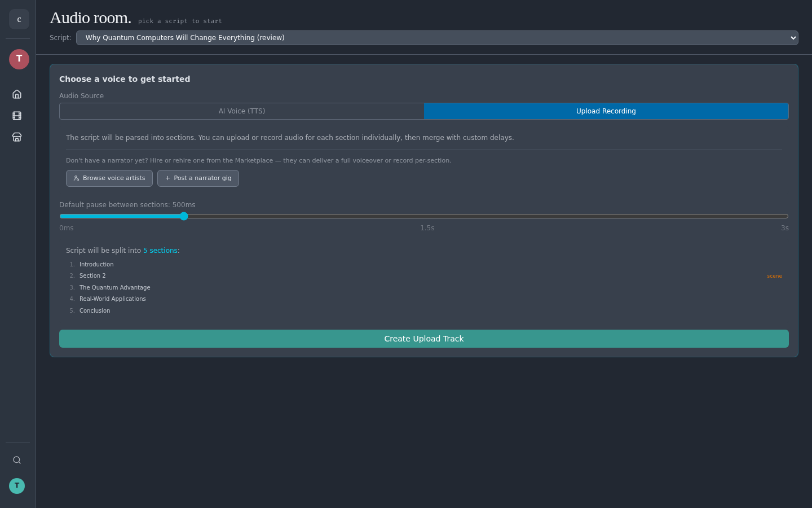Screen dimensions: 812x508
Task: Select The Quantum Advantage section
Action: (x=424, y=287)
